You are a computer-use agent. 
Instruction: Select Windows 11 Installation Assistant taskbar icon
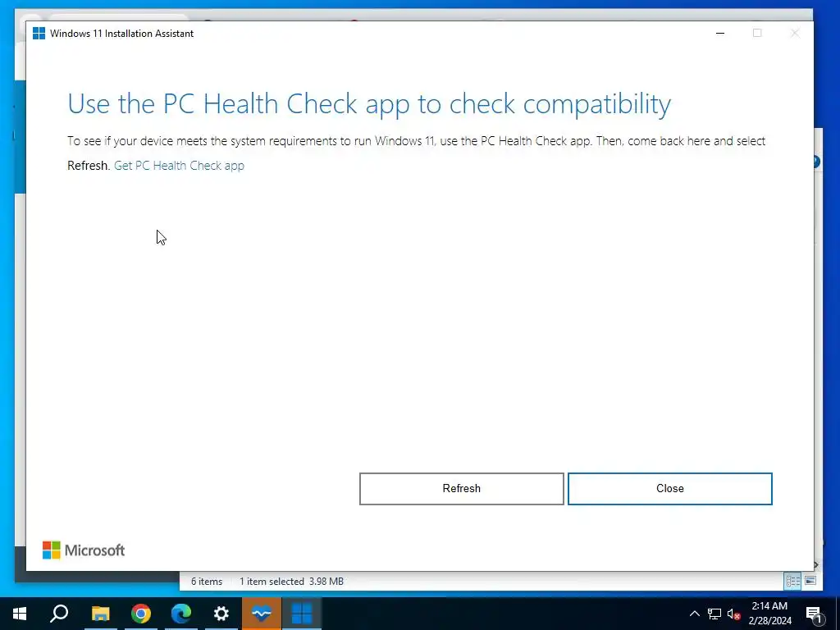pos(302,614)
